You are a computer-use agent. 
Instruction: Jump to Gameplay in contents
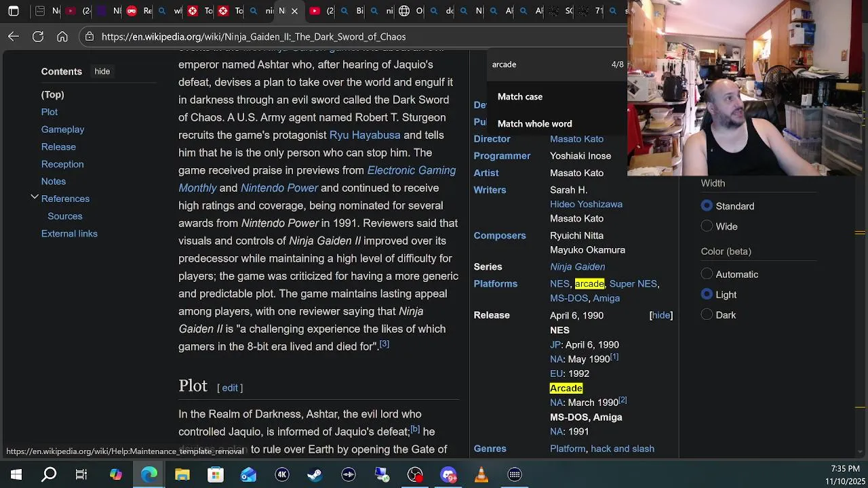(x=62, y=129)
